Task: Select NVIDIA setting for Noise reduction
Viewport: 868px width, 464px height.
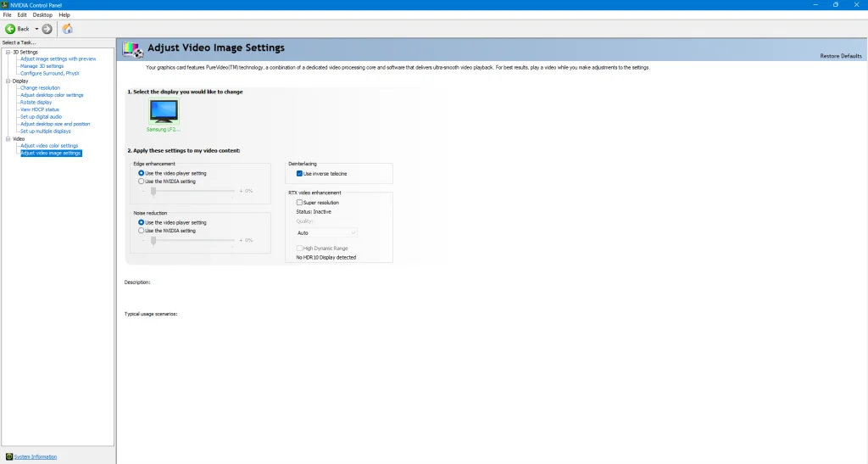Action: coord(141,230)
